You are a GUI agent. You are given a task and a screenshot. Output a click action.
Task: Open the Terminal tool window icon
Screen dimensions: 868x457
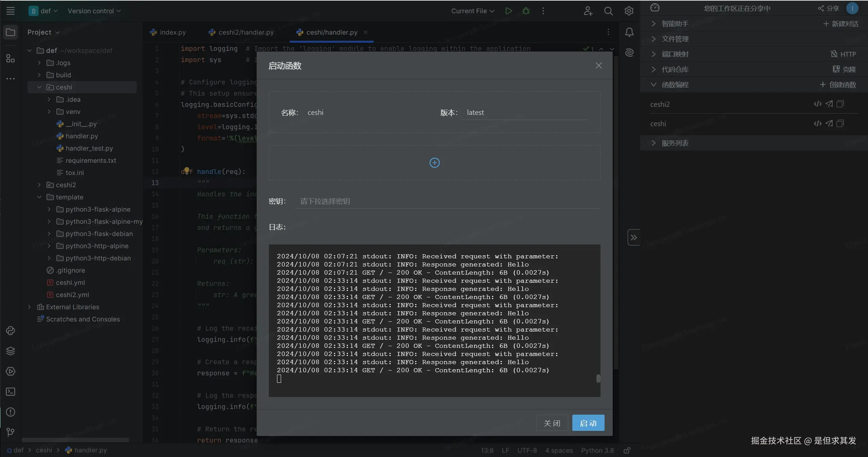tap(11, 392)
